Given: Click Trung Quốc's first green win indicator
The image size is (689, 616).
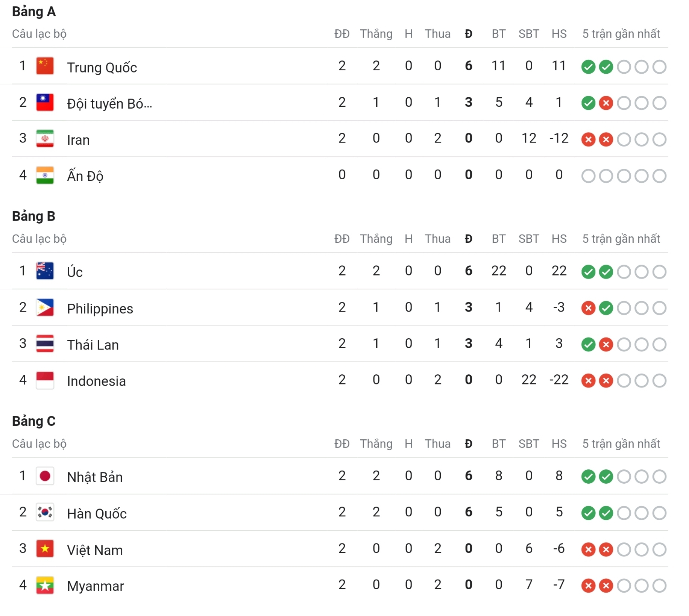Looking at the screenshot, I should [x=588, y=67].
